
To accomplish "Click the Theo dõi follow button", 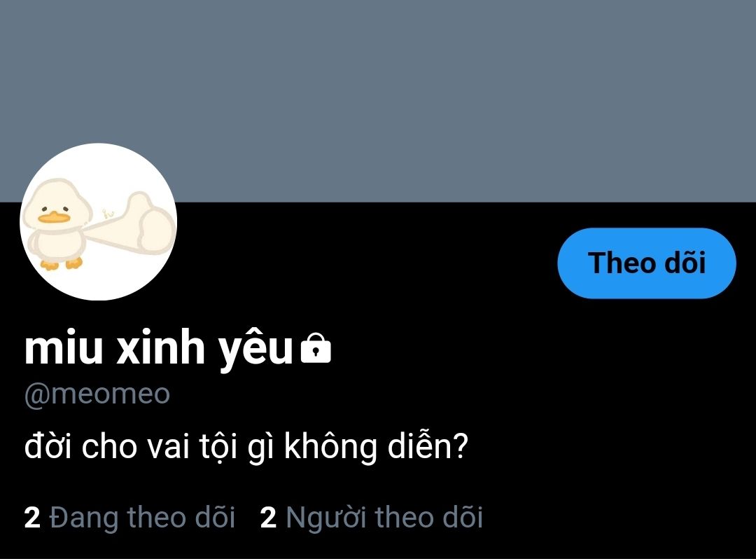I will 647,263.
